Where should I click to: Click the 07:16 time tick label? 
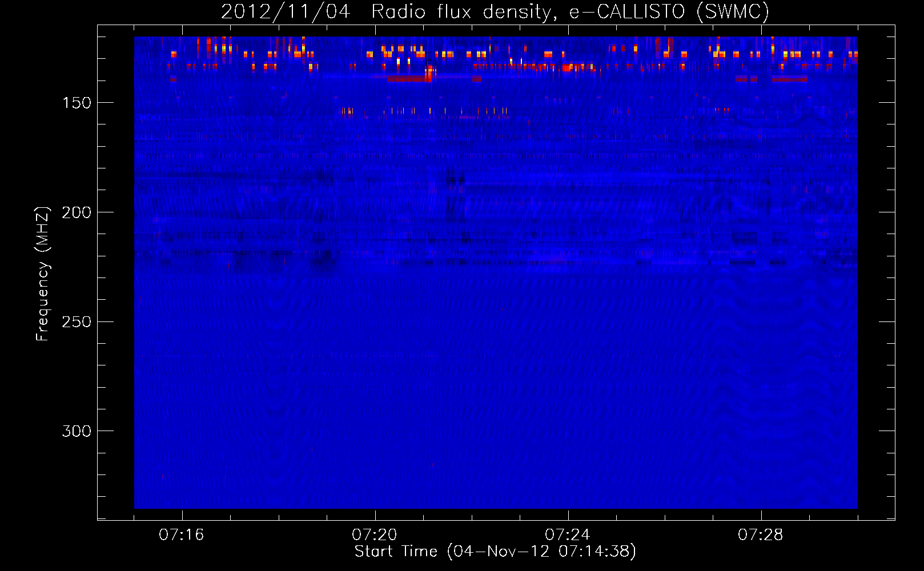pyautogui.click(x=182, y=535)
